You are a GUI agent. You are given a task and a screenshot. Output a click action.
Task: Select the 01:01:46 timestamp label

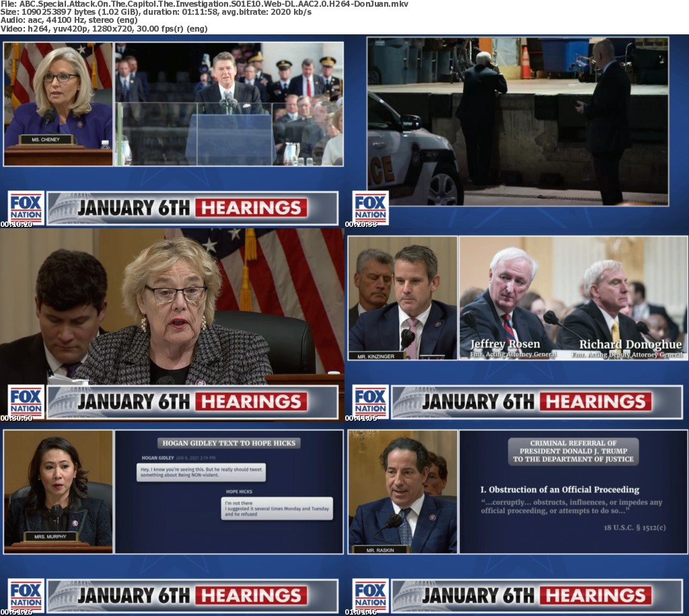coord(361,612)
